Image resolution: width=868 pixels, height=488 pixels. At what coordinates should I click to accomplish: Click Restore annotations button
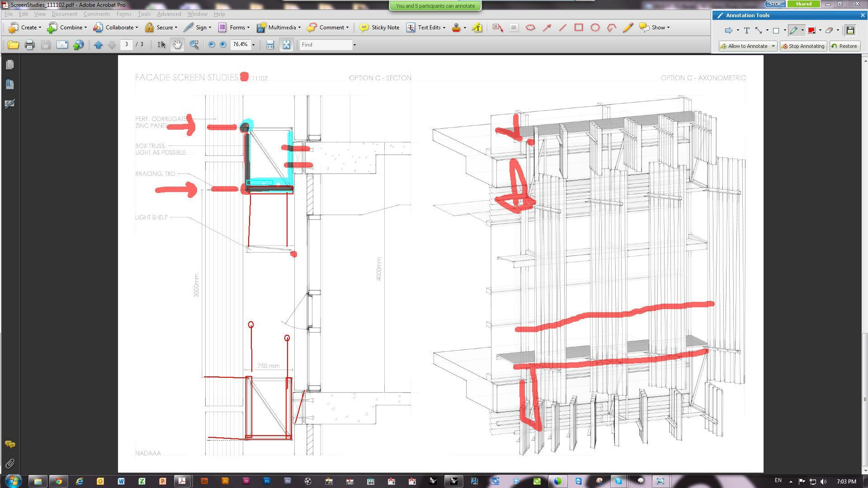[x=844, y=46]
